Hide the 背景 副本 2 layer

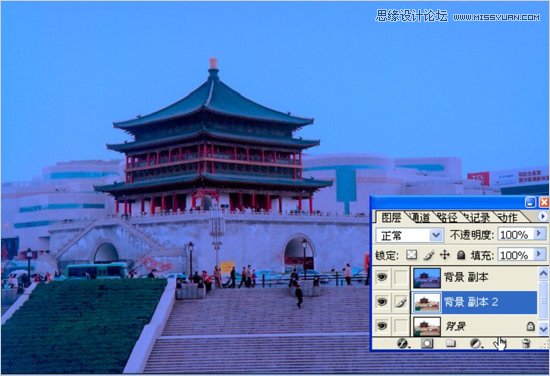click(382, 302)
